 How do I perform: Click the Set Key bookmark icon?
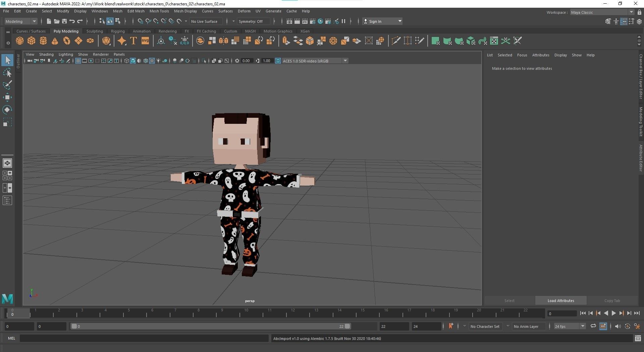[451, 326]
